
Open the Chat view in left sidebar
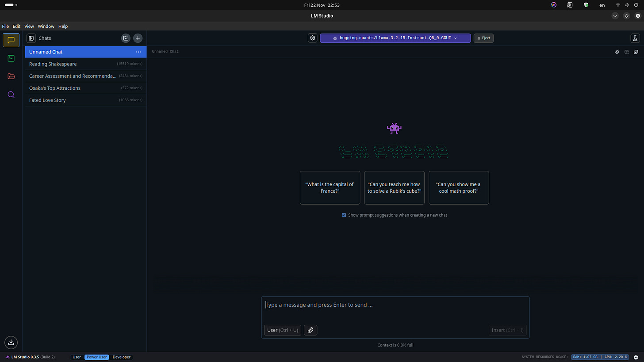[11, 40]
